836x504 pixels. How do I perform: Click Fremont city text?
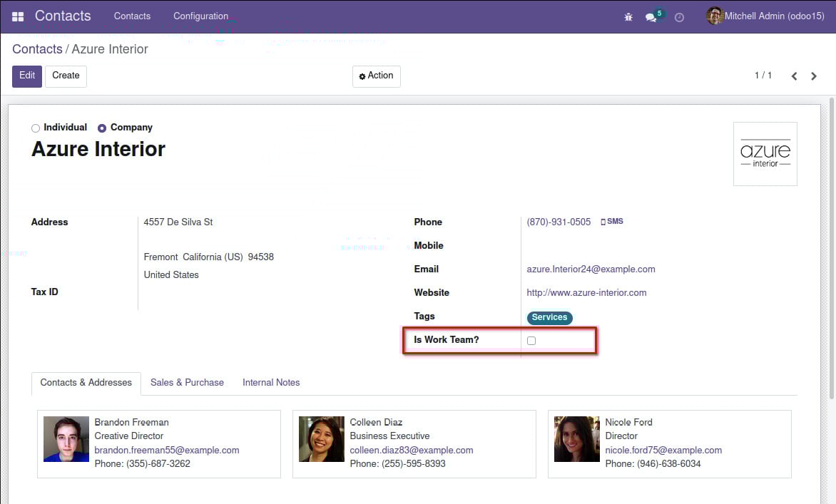coord(160,257)
